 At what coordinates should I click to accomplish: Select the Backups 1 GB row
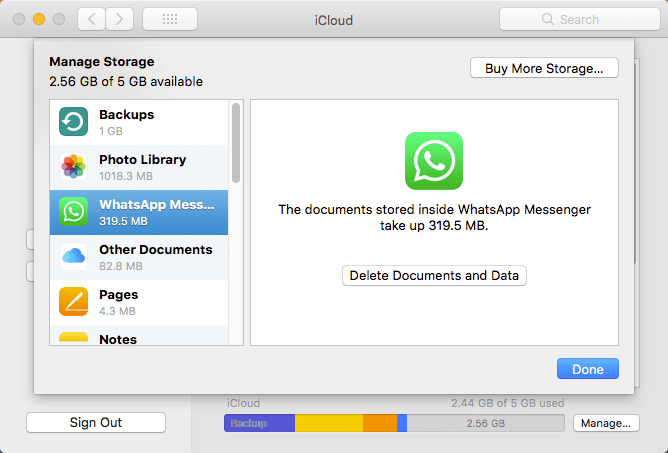pyautogui.click(x=139, y=122)
